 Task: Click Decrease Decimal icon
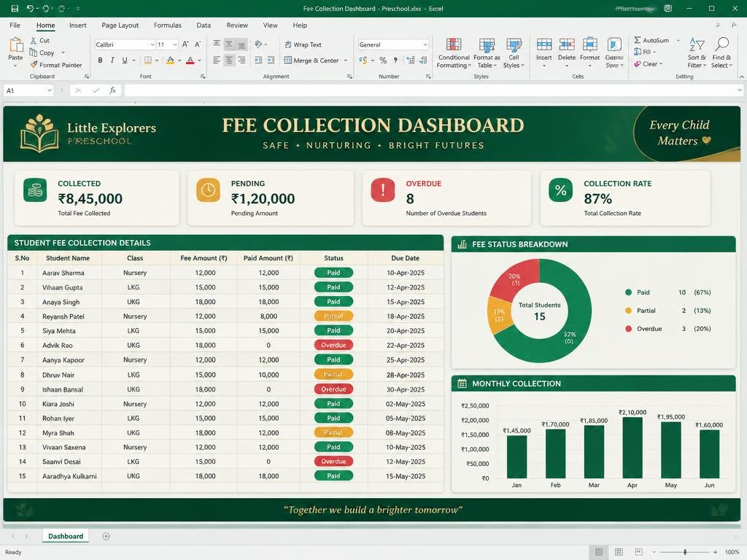pos(423,60)
